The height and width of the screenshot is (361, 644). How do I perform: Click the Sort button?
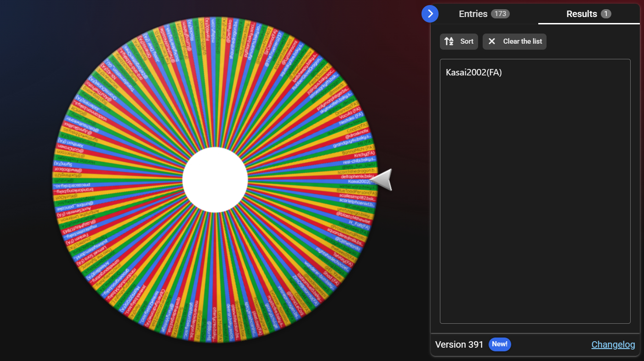click(x=459, y=41)
